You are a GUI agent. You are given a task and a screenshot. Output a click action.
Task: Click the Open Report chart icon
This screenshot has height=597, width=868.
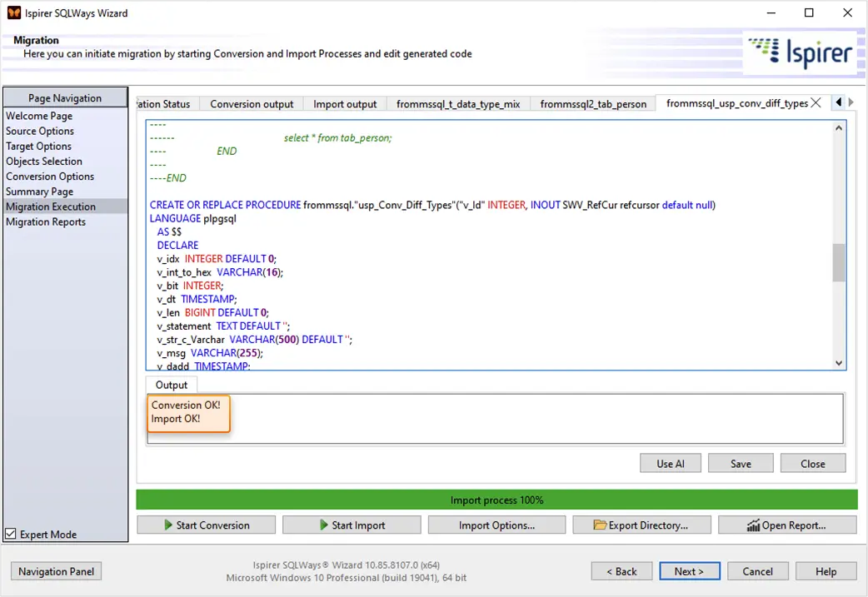pos(753,525)
